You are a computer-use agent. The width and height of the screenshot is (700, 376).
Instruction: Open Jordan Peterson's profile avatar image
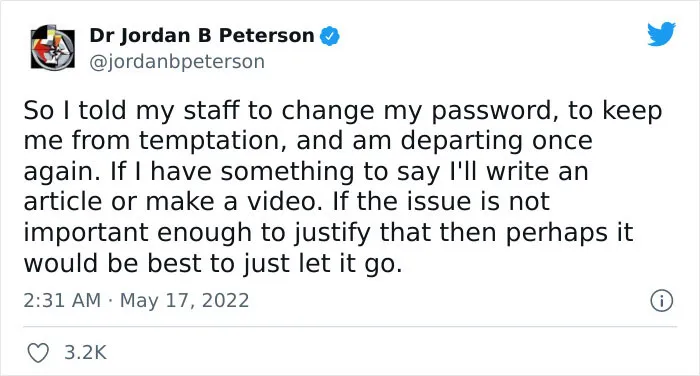(53, 47)
